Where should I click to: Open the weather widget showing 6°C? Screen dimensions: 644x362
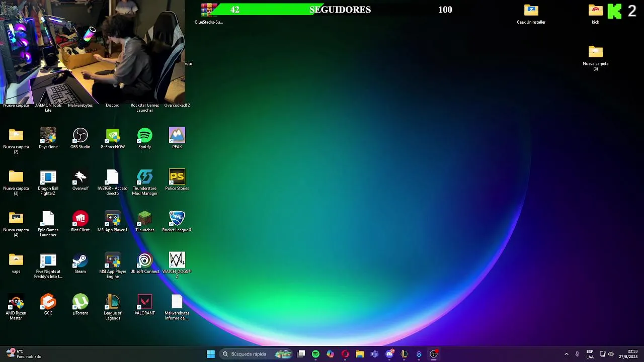[x=24, y=354]
